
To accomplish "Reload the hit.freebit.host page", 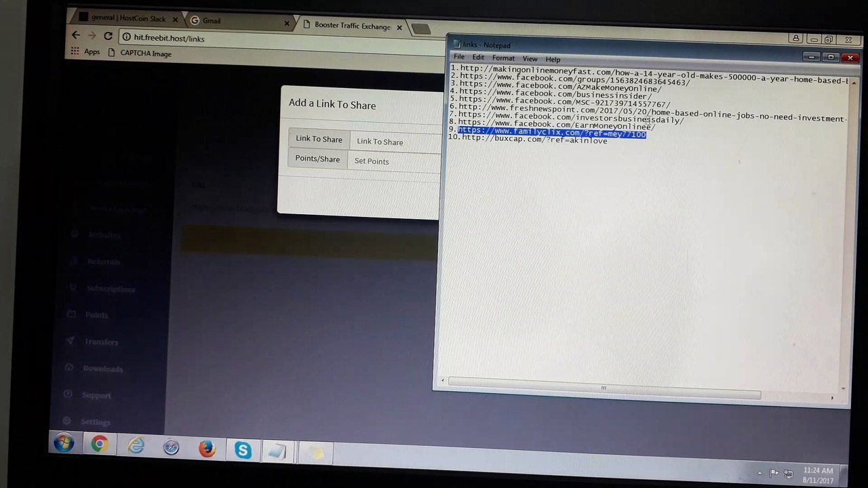I will coord(108,37).
